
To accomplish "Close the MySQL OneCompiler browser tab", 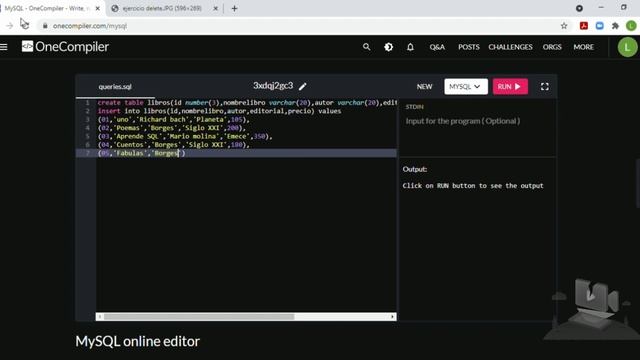I will 98,8.
